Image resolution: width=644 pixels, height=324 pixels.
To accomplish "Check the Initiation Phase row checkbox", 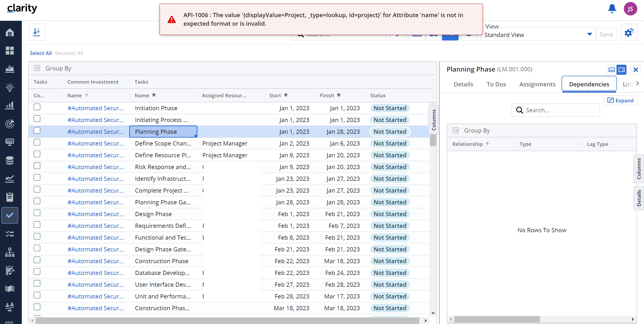I will point(37,107).
